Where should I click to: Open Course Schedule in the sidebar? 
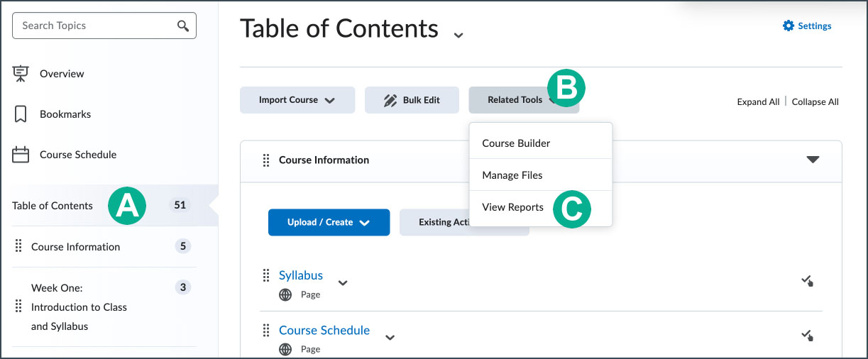point(78,155)
